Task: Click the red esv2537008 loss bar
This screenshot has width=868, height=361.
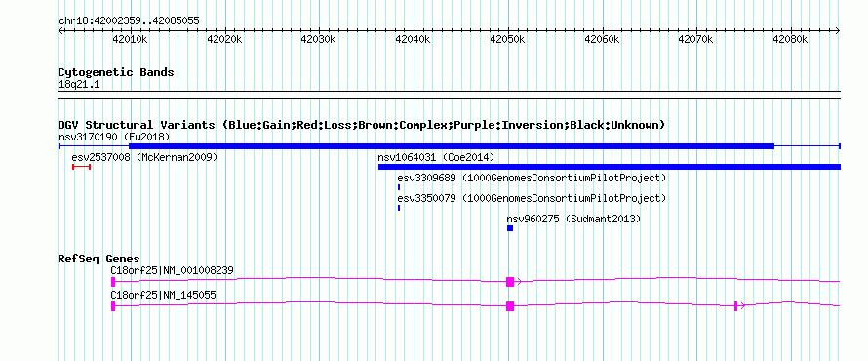Action: coord(81,167)
